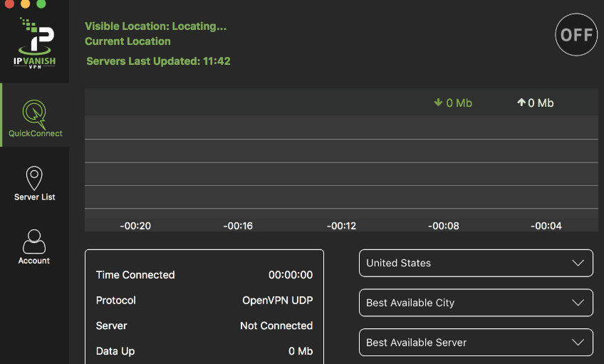The height and width of the screenshot is (364, 604).
Task: Click the -00:20 graph time label
Action: pyautogui.click(x=135, y=226)
